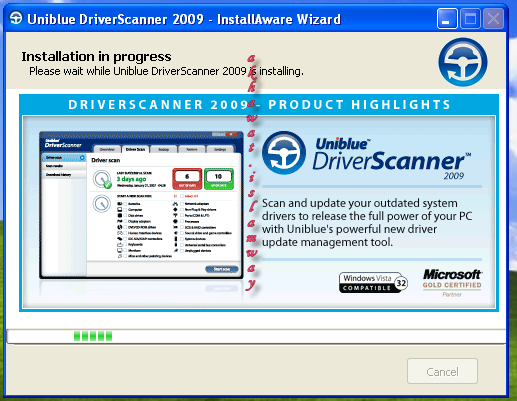
Task: Click the '3 days ago' text in preview
Action: tap(131, 179)
